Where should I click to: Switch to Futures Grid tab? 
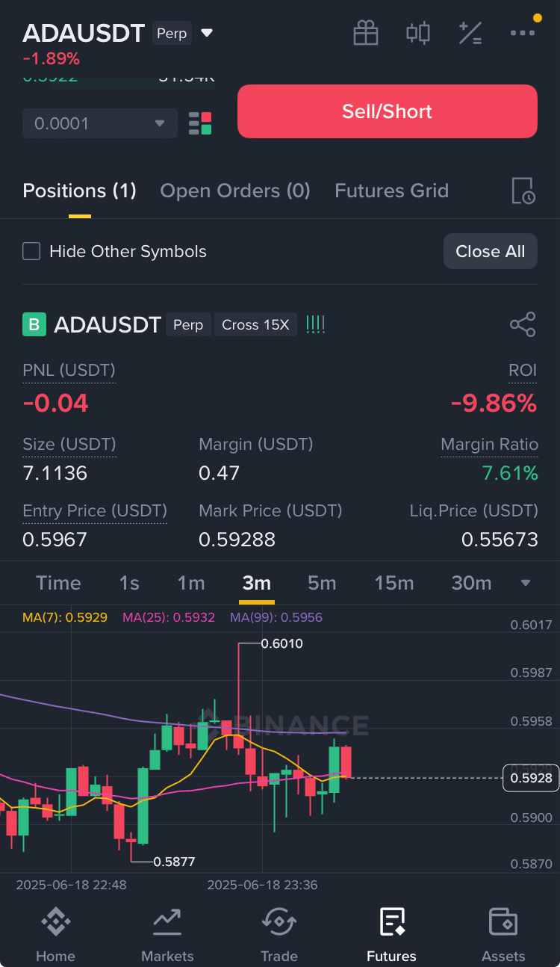(x=391, y=191)
